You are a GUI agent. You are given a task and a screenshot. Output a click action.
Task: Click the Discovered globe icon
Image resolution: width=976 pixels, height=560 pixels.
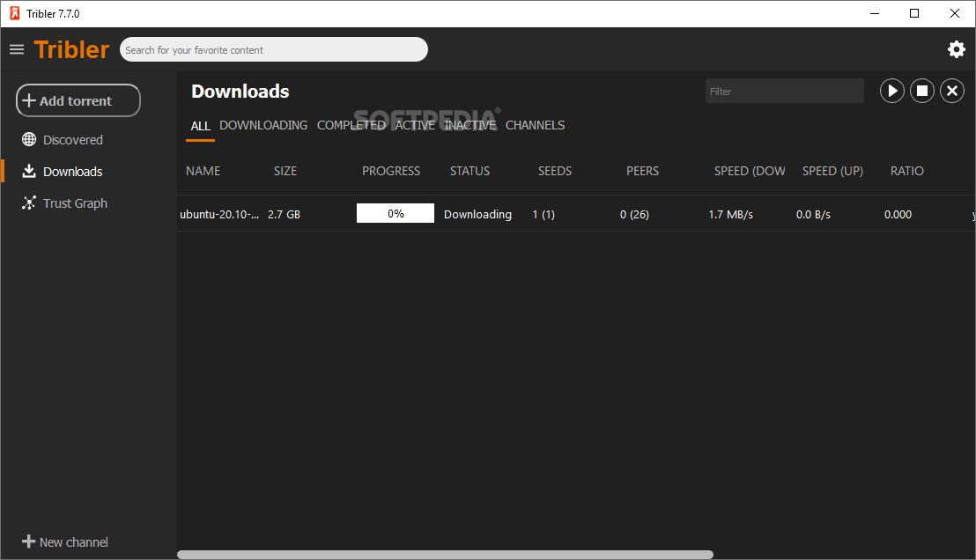(x=29, y=139)
